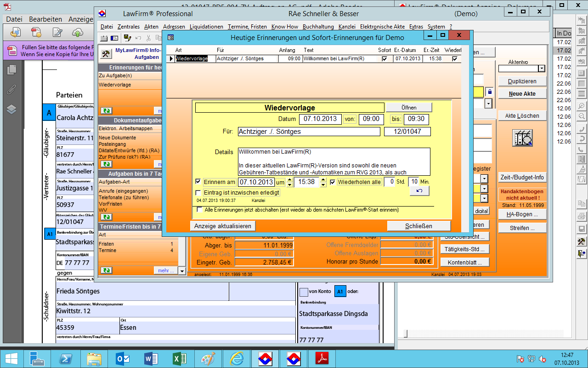This screenshot has height=368, width=588.
Task: Click the Akte Löschen button
Action: click(522, 115)
